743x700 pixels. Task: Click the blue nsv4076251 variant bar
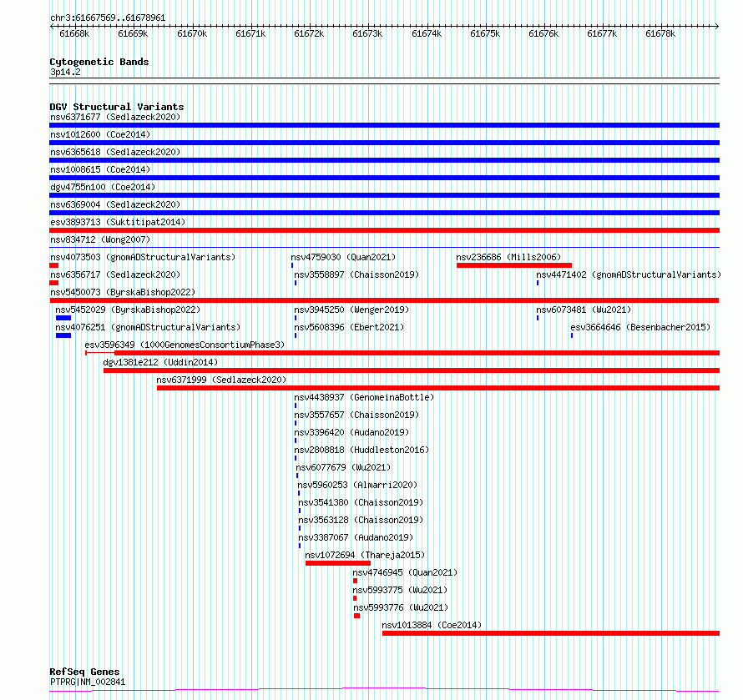[63, 335]
